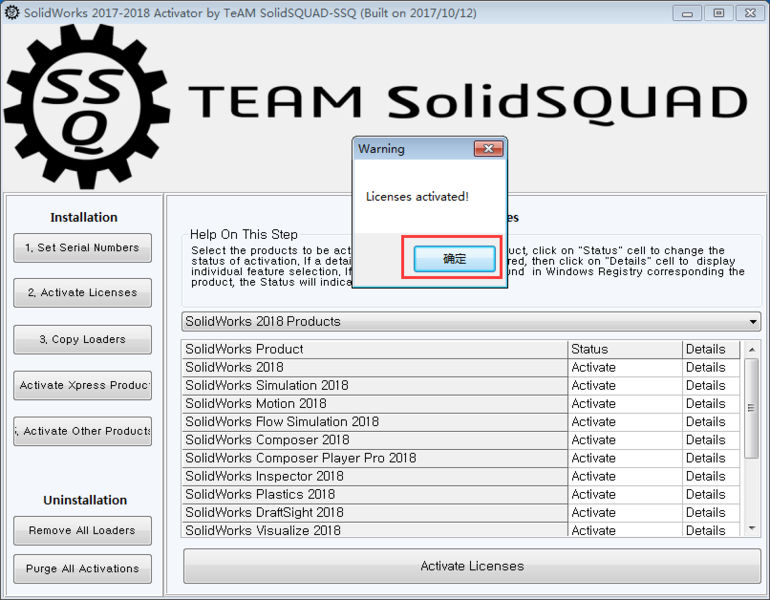The width and height of the screenshot is (770, 600).
Task: Toggle Status cell for SolidWorks Visualize 2018
Action: point(625,530)
